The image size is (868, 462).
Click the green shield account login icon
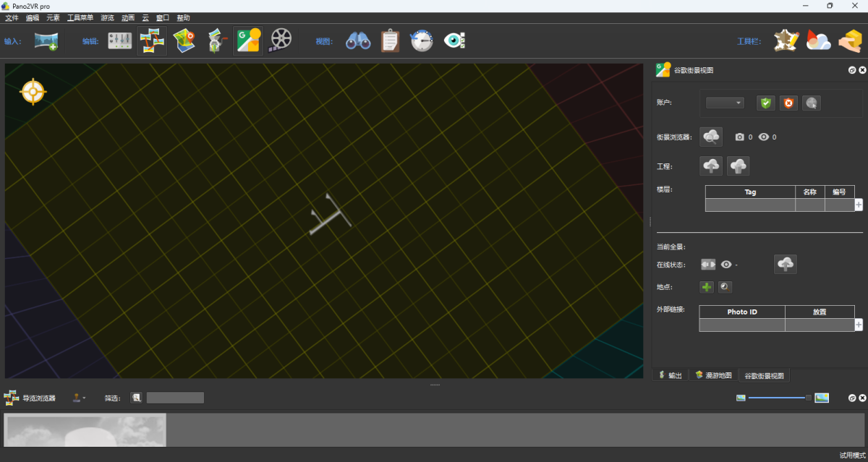click(x=766, y=103)
